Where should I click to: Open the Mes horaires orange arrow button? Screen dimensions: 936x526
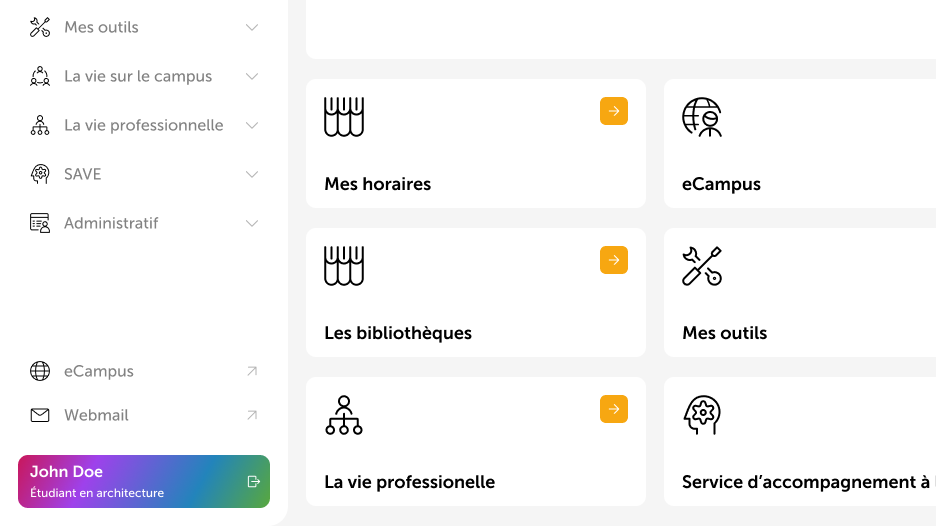coord(614,111)
